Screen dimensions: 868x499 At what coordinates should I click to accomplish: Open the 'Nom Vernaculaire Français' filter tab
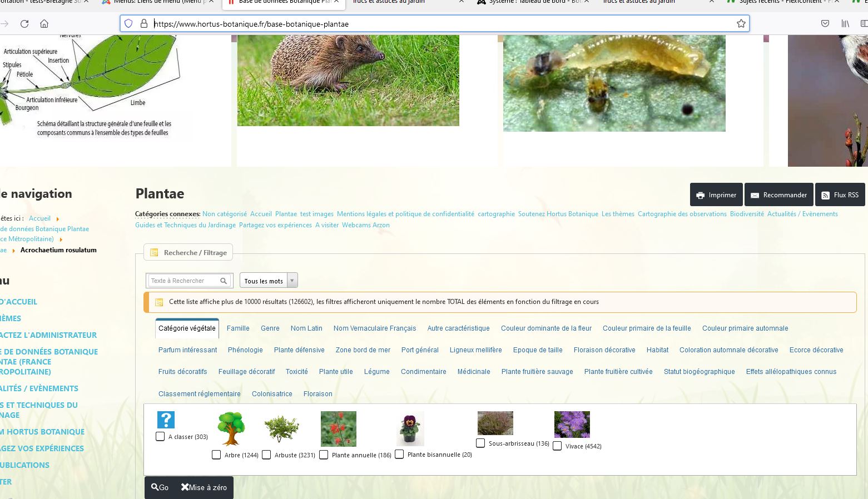pos(375,328)
